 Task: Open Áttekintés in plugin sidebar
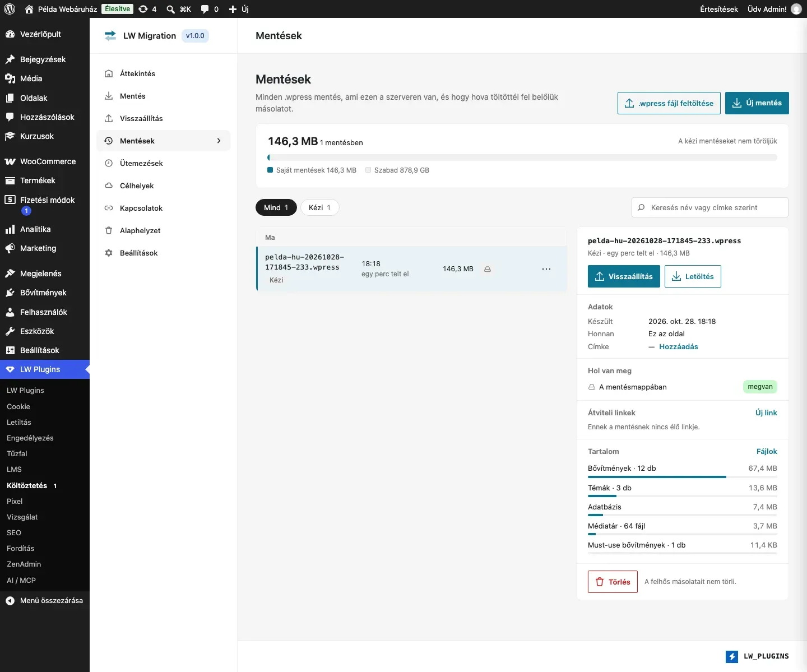point(163,73)
